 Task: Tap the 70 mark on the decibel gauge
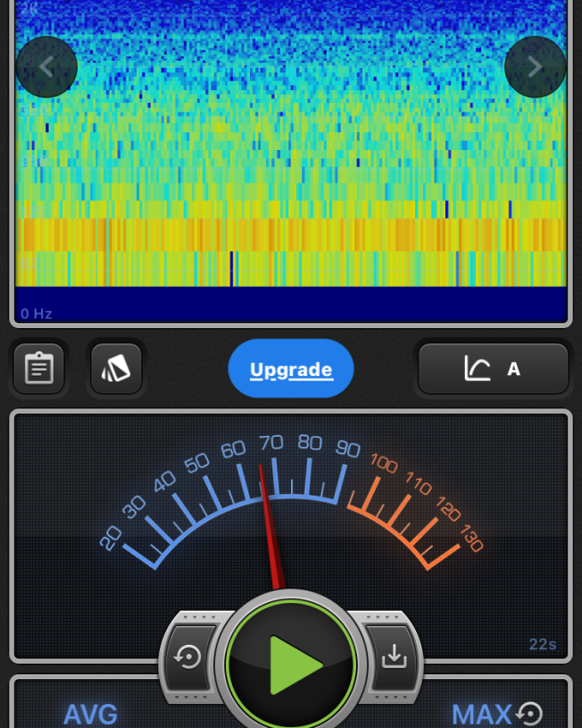(271, 443)
